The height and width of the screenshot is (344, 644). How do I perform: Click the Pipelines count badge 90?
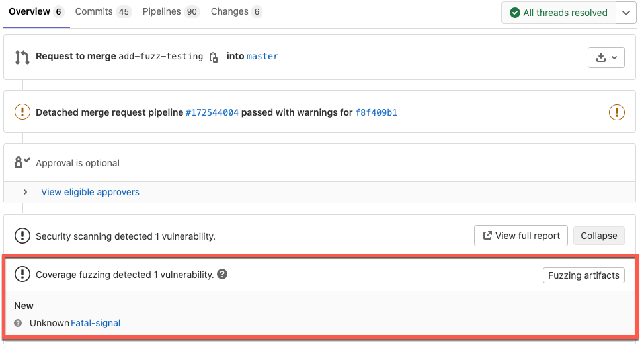[192, 12]
